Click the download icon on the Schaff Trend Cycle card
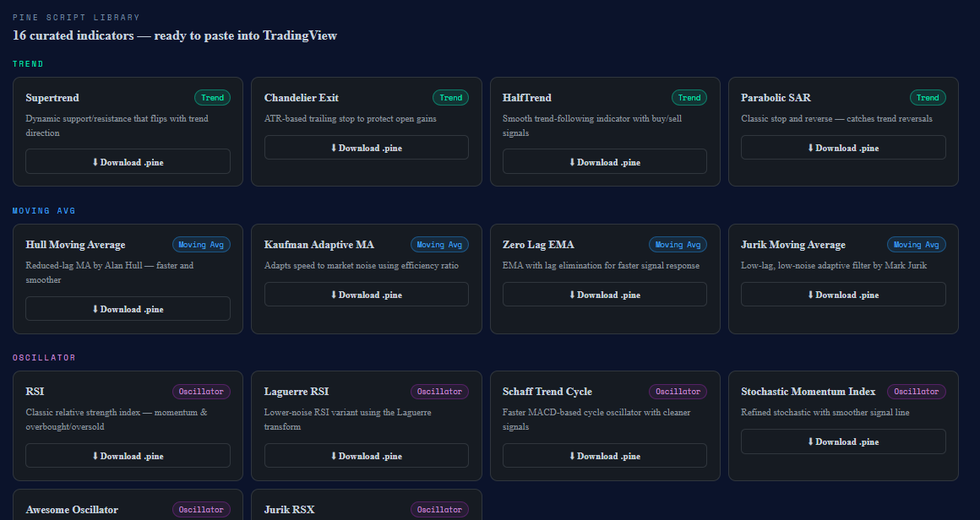This screenshot has width=980, height=520. tap(572, 455)
